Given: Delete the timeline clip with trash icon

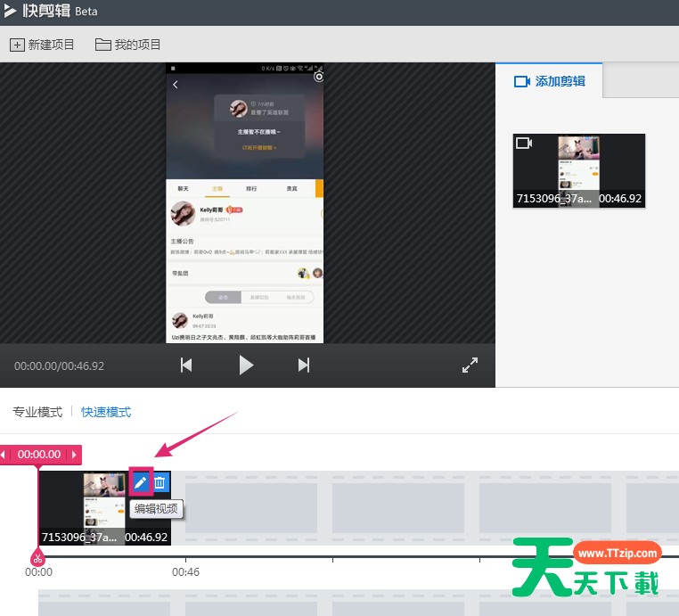Looking at the screenshot, I should 160,482.
